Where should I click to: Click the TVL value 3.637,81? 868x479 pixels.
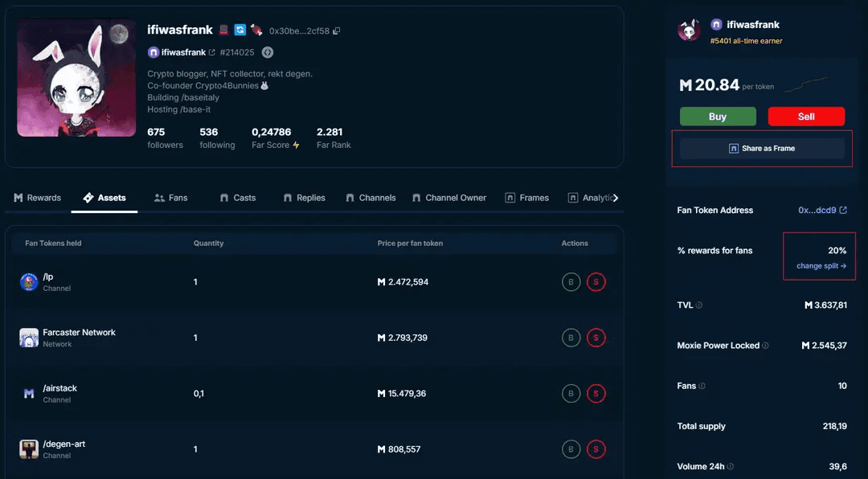(x=826, y=305)
